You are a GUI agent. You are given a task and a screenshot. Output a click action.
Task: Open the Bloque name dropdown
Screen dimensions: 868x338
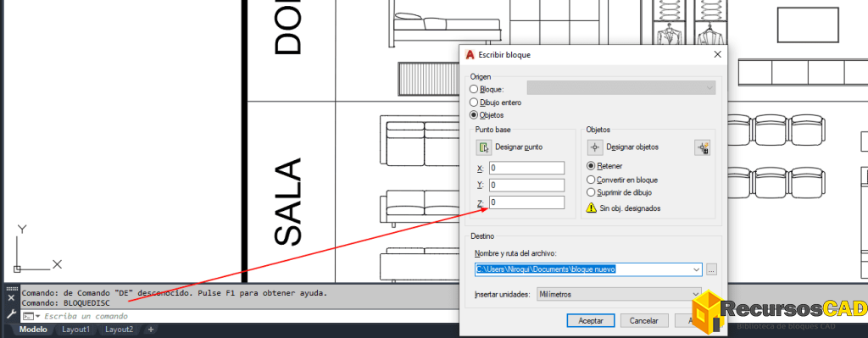tap(621, 88)
